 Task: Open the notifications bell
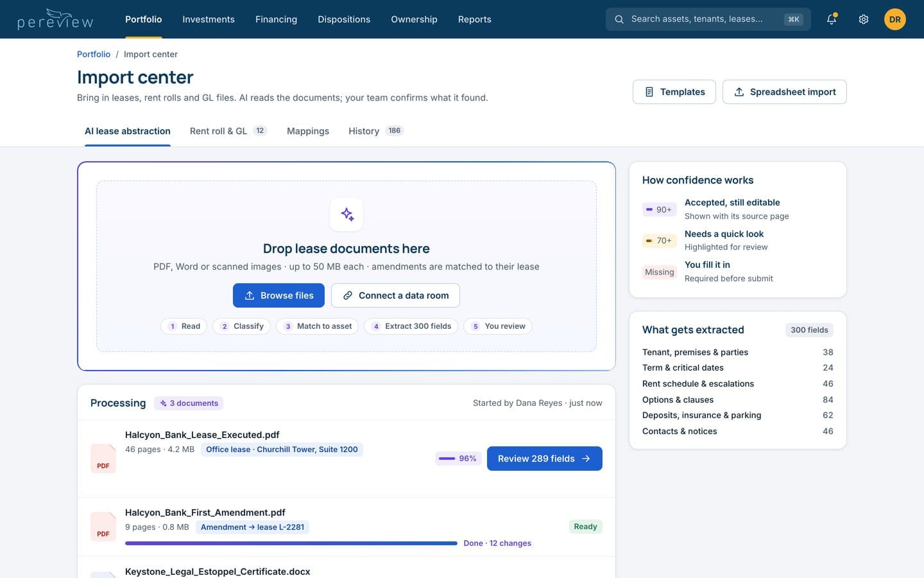tap(832, 19)
